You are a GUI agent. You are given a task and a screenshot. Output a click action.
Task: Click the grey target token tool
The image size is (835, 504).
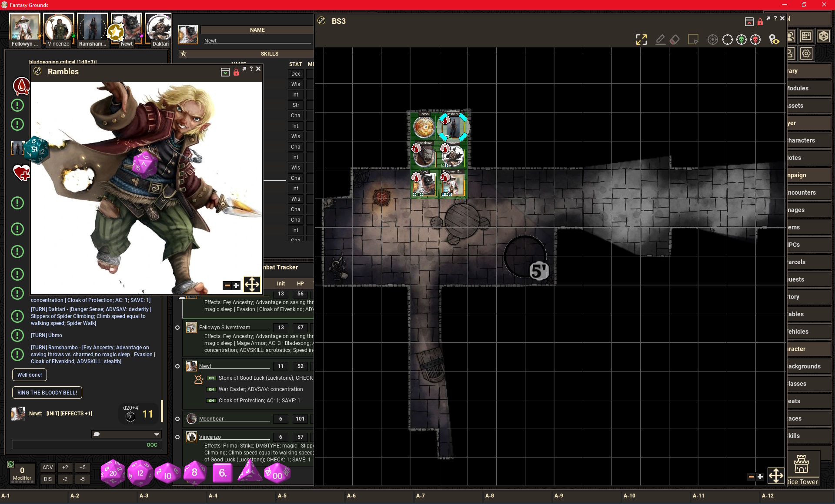(713, 40)
